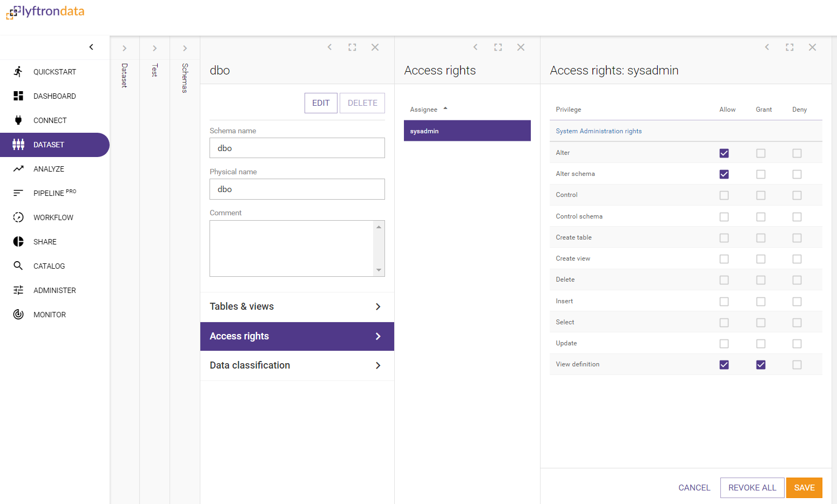Open Data classification section

(x=297, y=365)
